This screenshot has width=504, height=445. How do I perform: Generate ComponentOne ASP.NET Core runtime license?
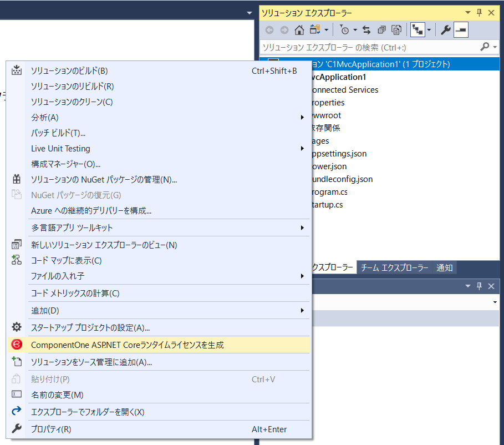coord(159,345)
